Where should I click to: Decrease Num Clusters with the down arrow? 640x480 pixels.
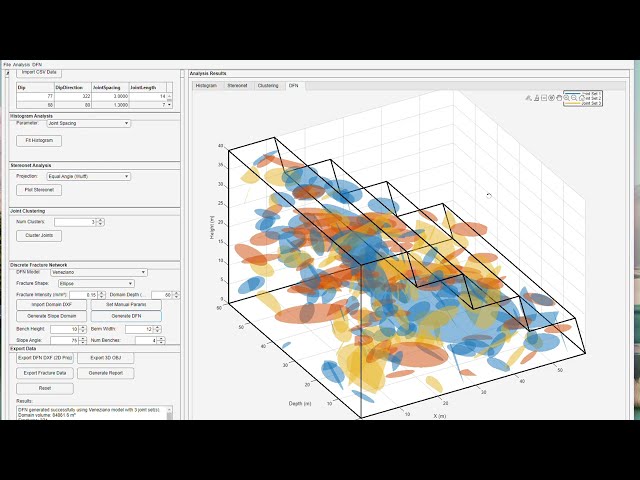point(101,224)
